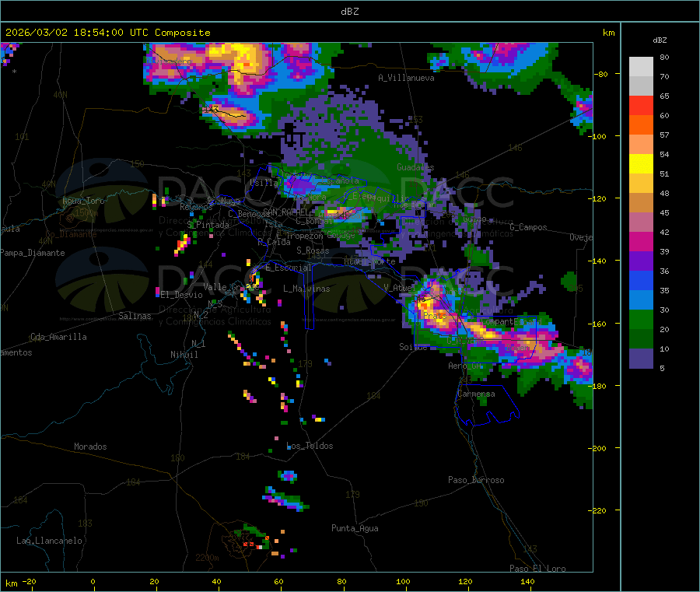This screenshot has width=700, height=592.
Task: Click the Guadales location label
Action: coord(415,167)
